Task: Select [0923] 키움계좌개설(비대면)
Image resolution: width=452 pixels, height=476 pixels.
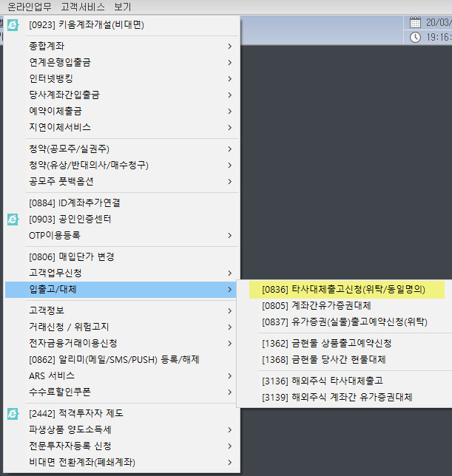Action: click(x=121, y=25)
